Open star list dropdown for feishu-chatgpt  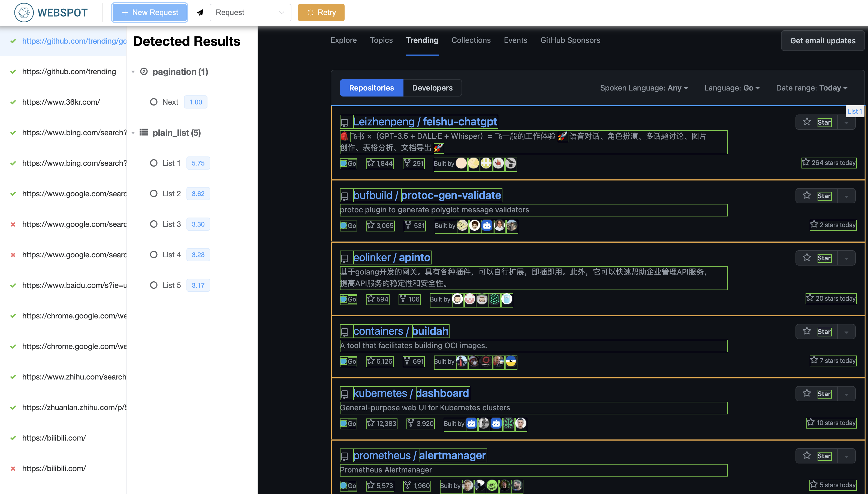click(x=846, y=122)
